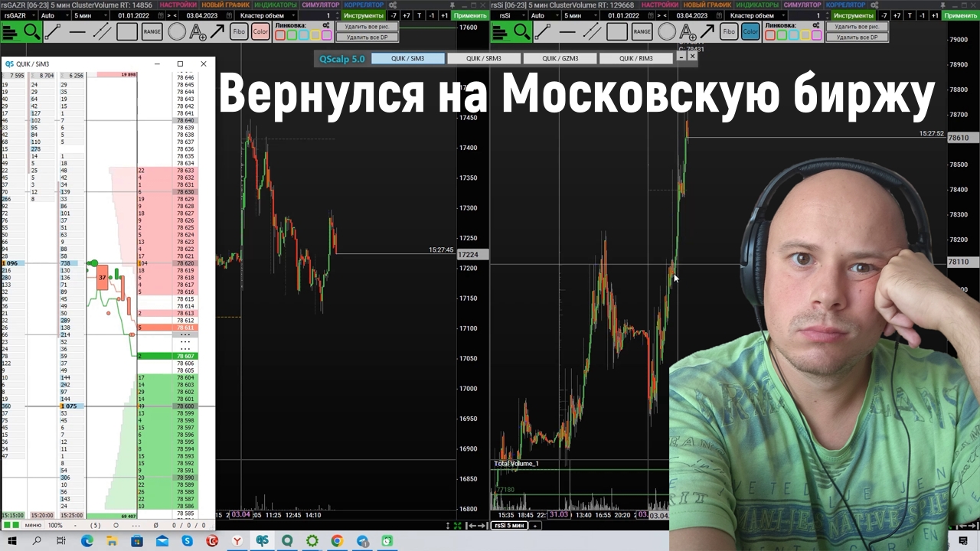
Task: Open Fibo tool in rsGAZR chart toolbar
Action: click(x=239, y=31)
